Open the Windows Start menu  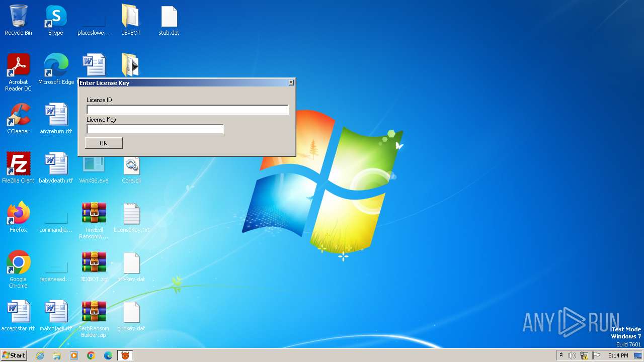(14, 355)
